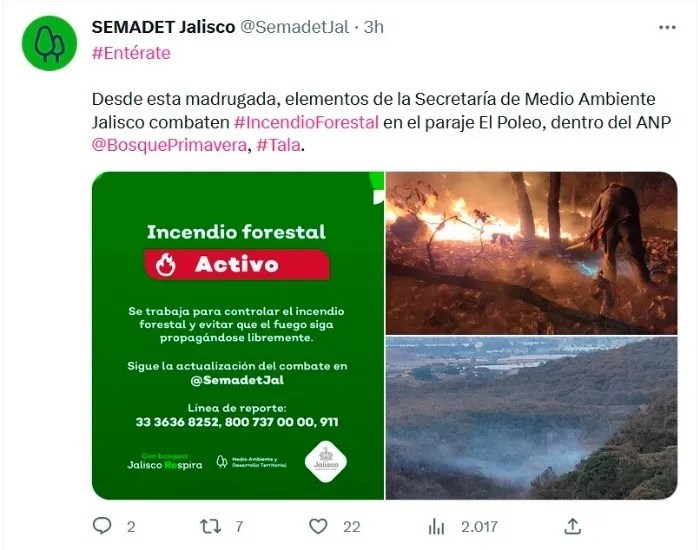Open the reply comment bubble icon

tap(102, 526)
